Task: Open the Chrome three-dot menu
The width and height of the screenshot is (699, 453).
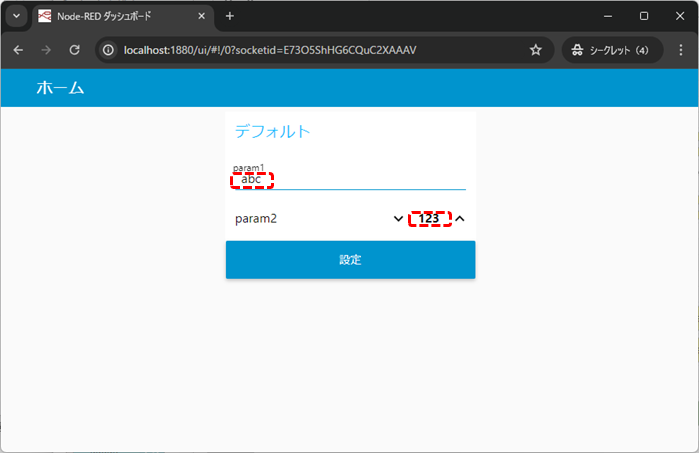Action: (681, 50)
